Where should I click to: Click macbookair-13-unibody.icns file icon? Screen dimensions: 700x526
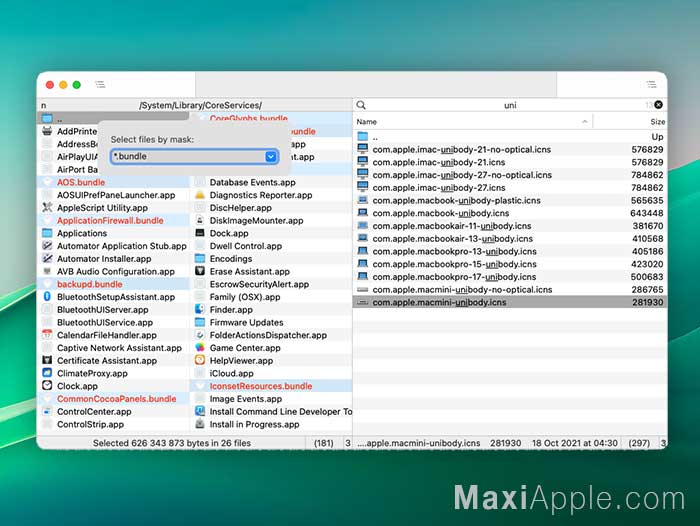pyautogui.click(x=363, y=238)
